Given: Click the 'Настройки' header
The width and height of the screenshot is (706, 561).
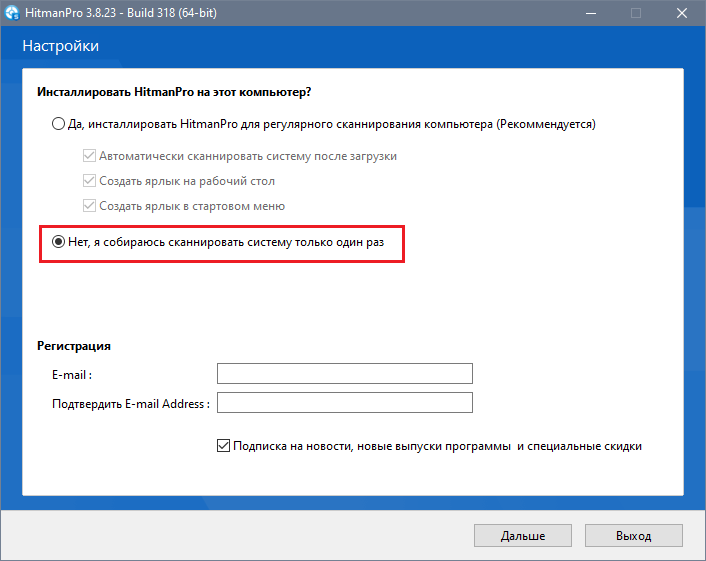Looking at the screenshot, I should [x=60, y=46].
